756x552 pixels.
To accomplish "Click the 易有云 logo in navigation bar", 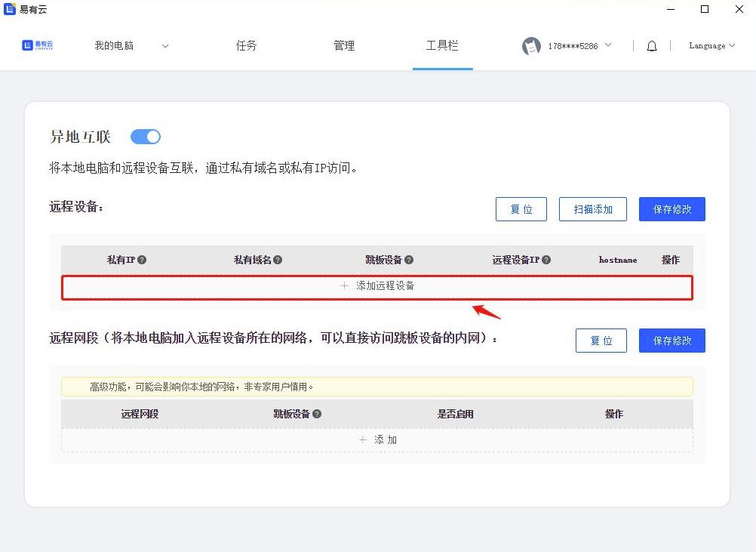I will click(37, 45).
